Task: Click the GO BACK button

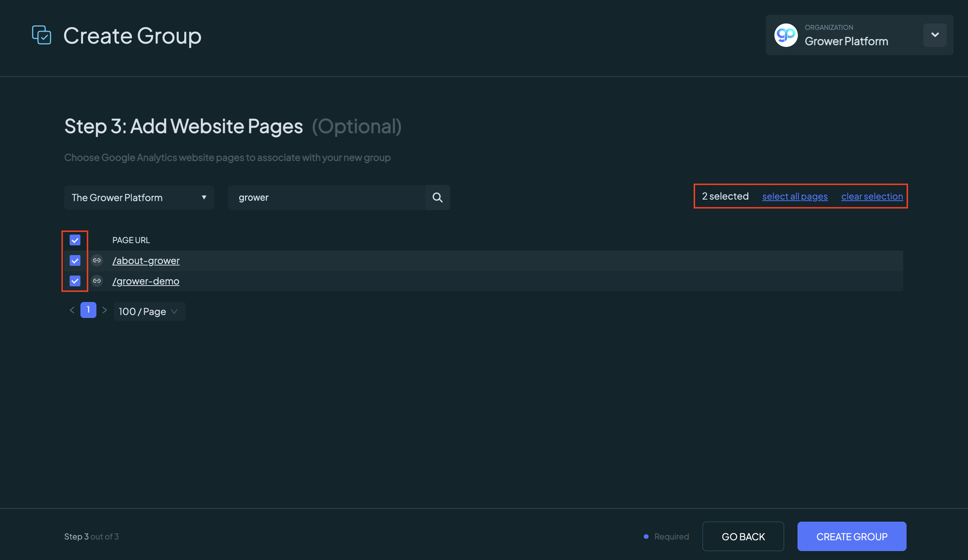Action: coord(743,536)
